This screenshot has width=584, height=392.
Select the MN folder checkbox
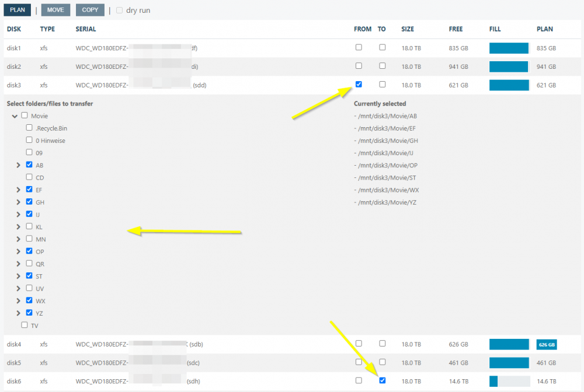pyautogui.click(x=29, y=239)
